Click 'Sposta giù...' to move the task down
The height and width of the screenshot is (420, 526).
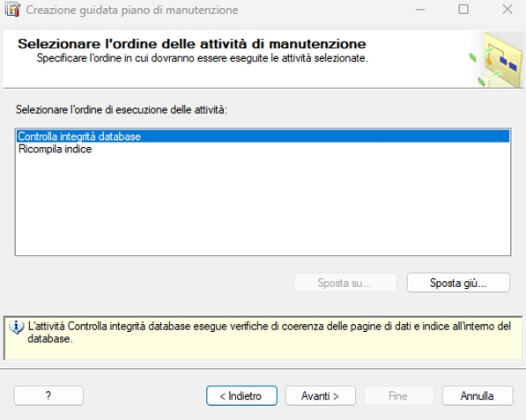(x=458, y=283)
